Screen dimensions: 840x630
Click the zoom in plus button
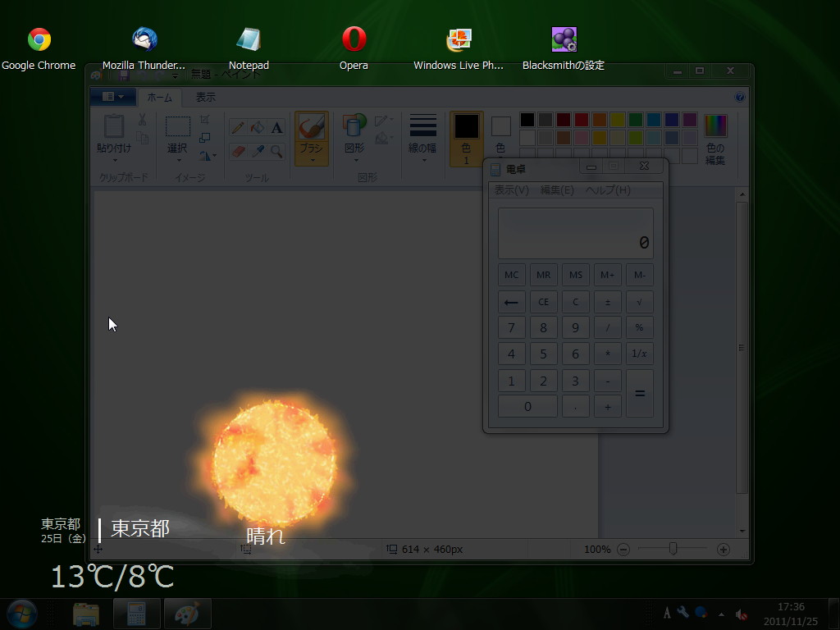[724, 549]
